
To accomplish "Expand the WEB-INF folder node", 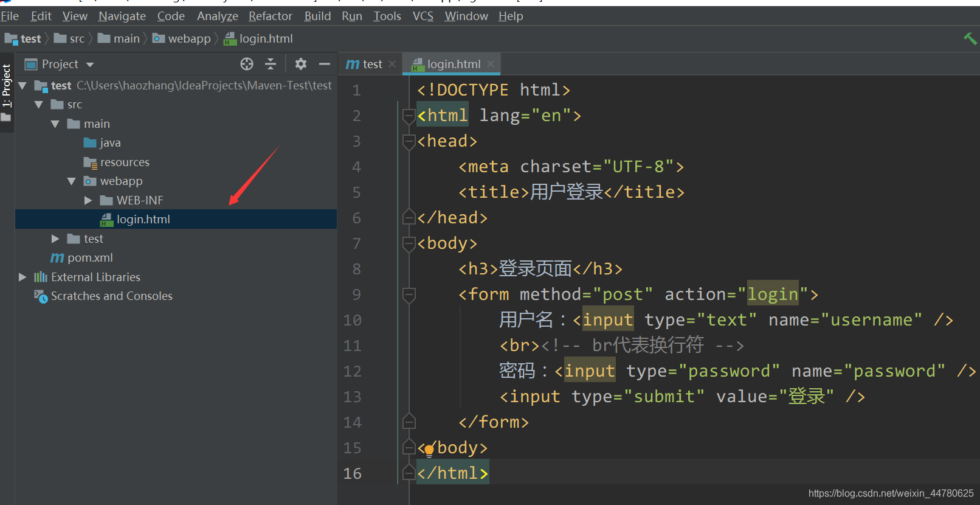I will click(x=88, y=200).
